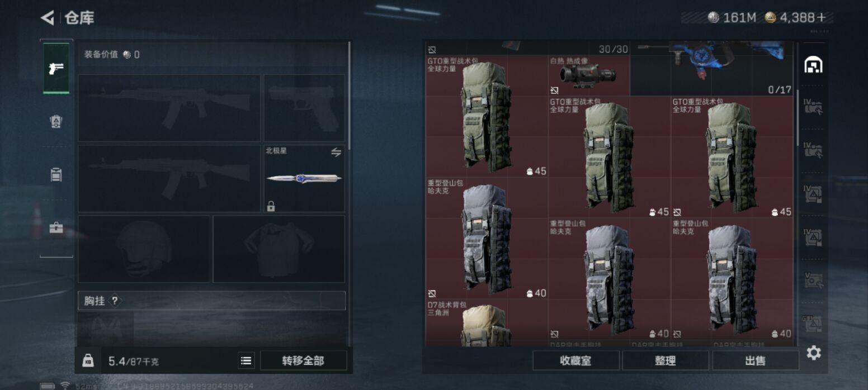Click 出售 sell button
The image size is (868, 390).
756,361
